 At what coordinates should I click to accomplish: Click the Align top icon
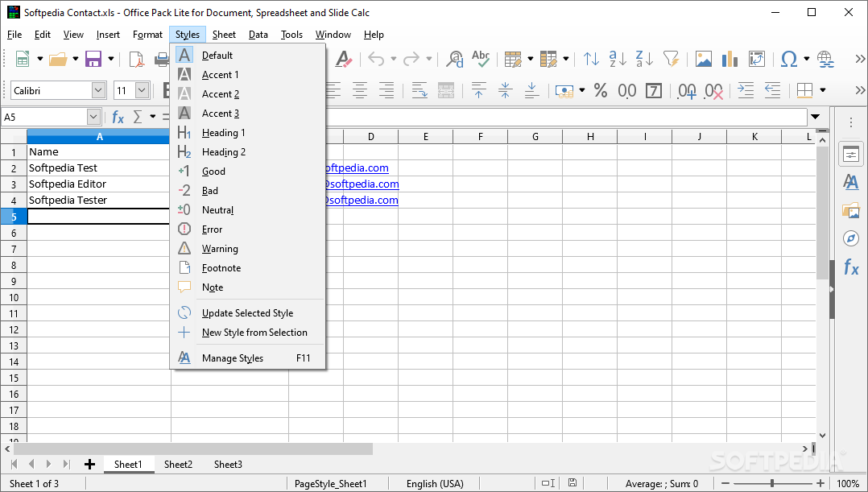(x=479, y=90)
